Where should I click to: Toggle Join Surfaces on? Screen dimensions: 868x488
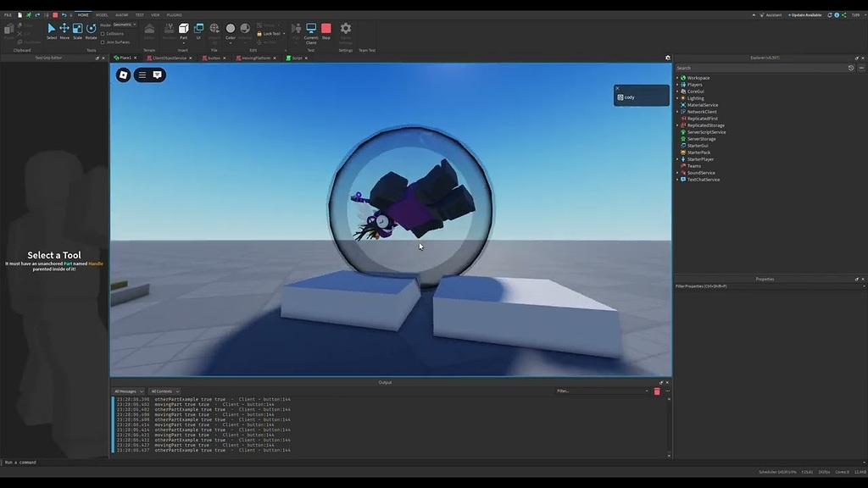click(x=103, y=42)
